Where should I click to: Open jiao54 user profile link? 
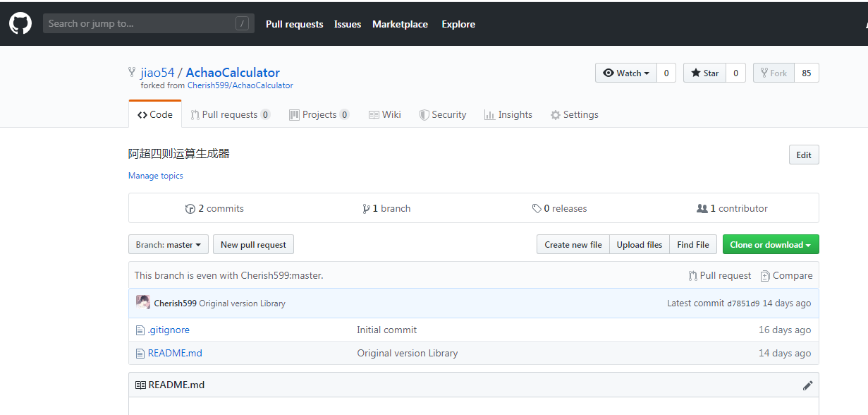pos(157,73)
